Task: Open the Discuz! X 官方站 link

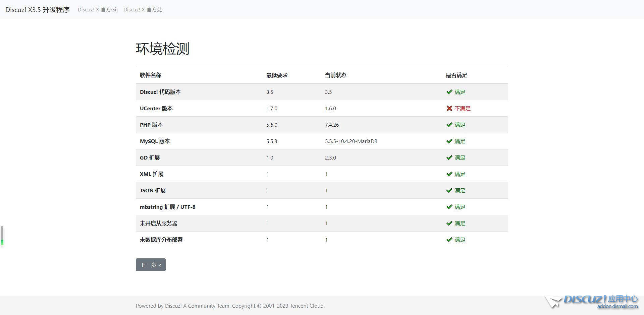Action: [143, 10]
